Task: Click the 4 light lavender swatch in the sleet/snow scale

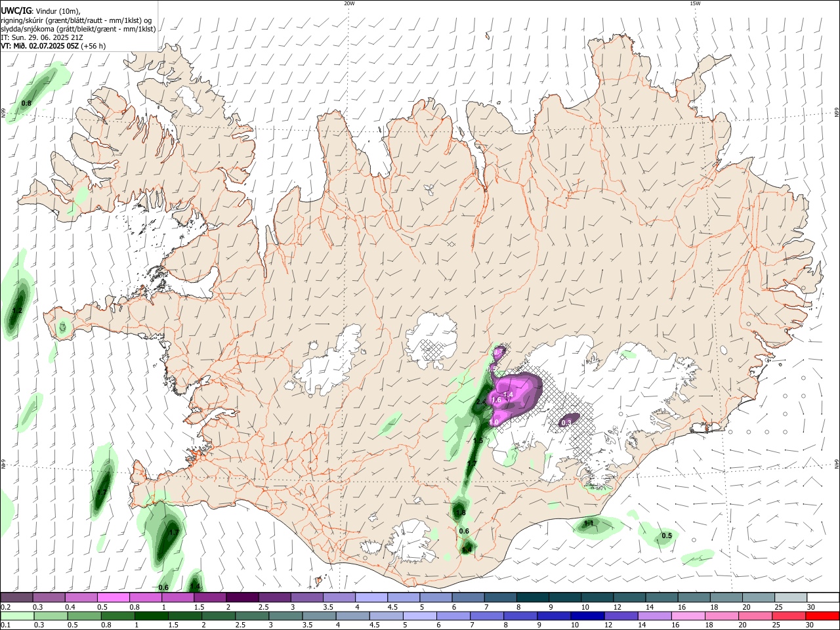Action: pyautogui.click(x=371, y=598)
